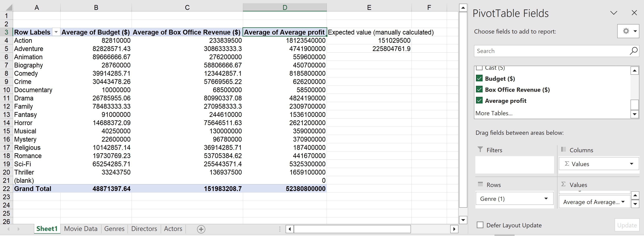Expand the Σ Values column field dropdown
This screenshot has width=644, height=236.
pos(632,164)
